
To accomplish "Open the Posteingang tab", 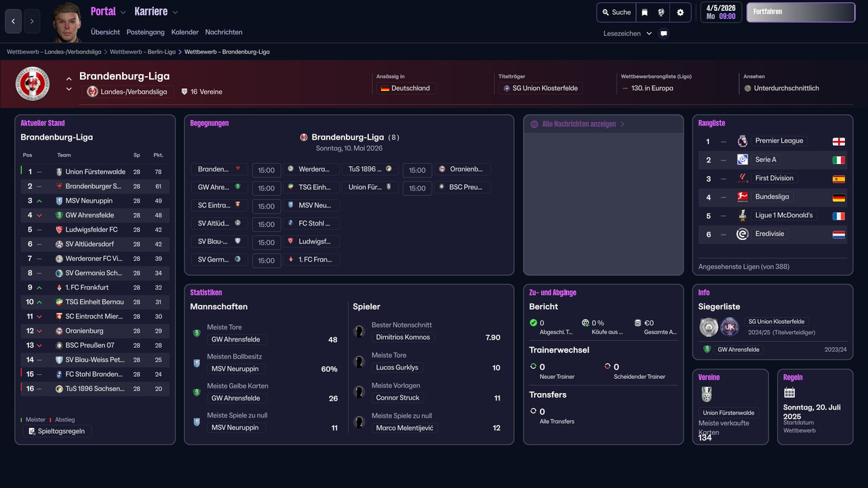I will click(145, 32).
